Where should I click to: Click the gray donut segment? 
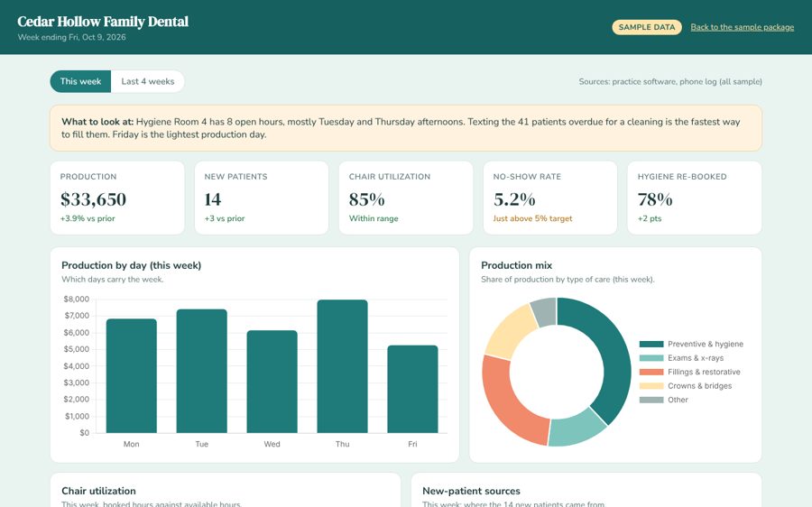click(x=546, y=312)
